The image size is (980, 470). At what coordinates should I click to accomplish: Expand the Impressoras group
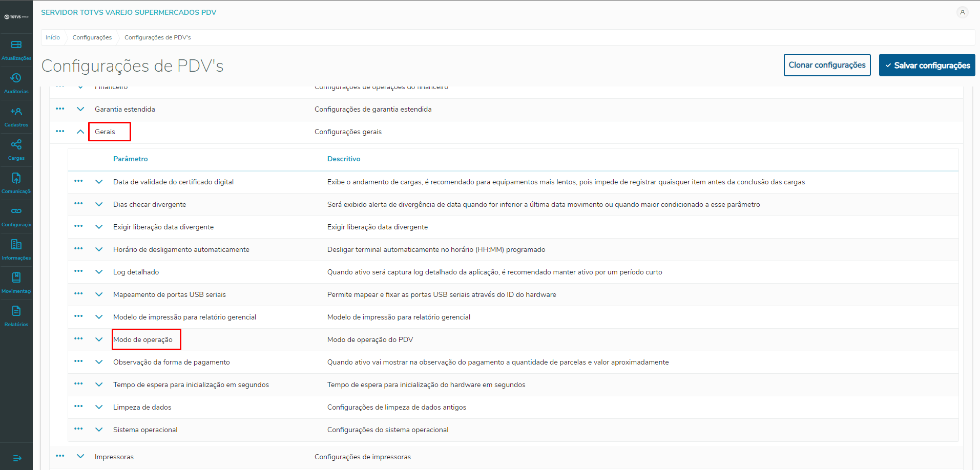coord(80,456)
